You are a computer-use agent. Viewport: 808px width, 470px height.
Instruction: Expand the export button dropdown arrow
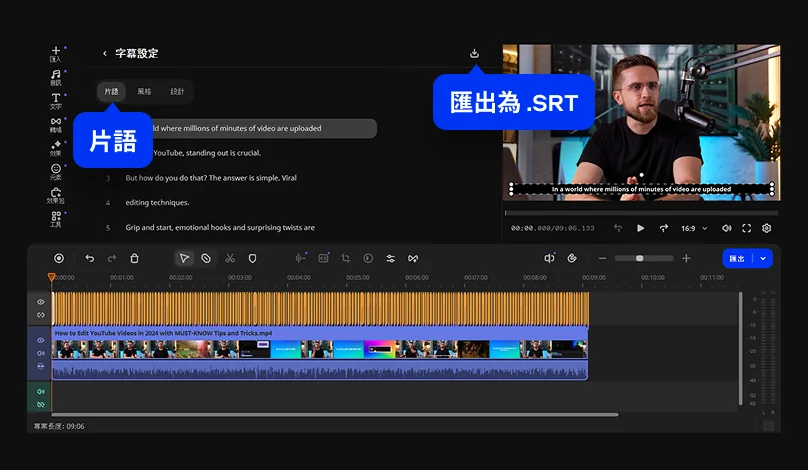point(764,258)
